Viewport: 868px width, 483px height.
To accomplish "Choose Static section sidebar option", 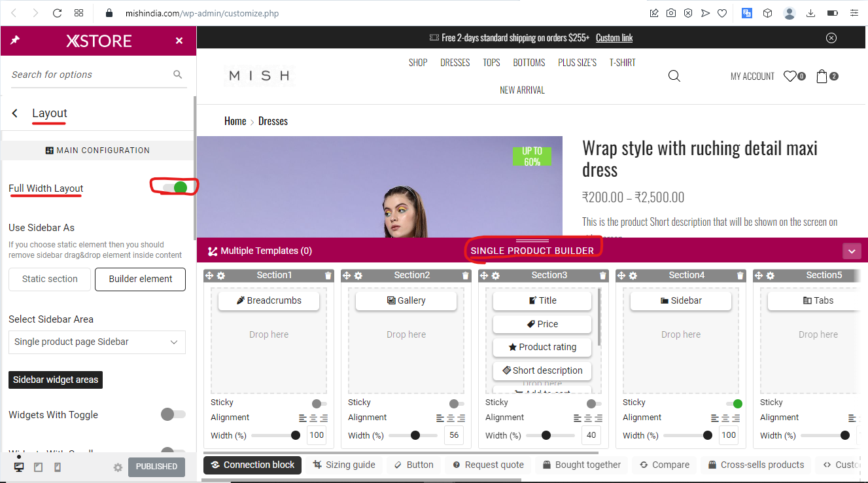I will pyautogui.click(x=50, y=279).
